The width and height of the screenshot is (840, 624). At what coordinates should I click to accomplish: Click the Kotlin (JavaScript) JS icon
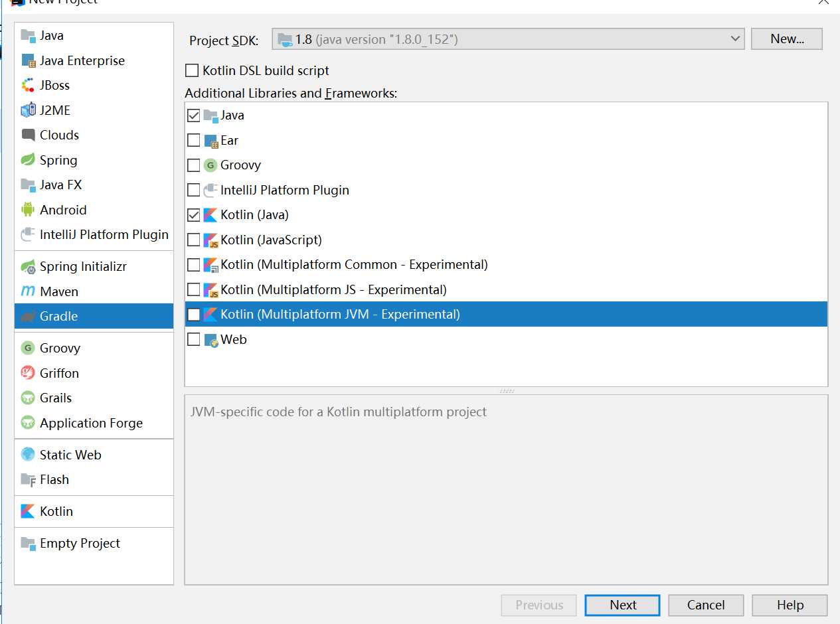(210, 240)
